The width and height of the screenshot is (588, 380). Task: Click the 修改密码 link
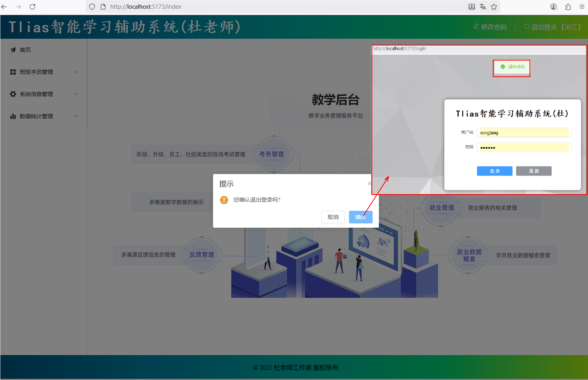pyautogui.click(x=490, y=27)
